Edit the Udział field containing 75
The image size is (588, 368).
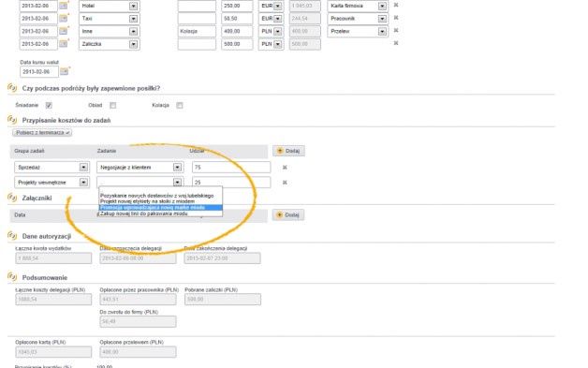click(231, 168)
